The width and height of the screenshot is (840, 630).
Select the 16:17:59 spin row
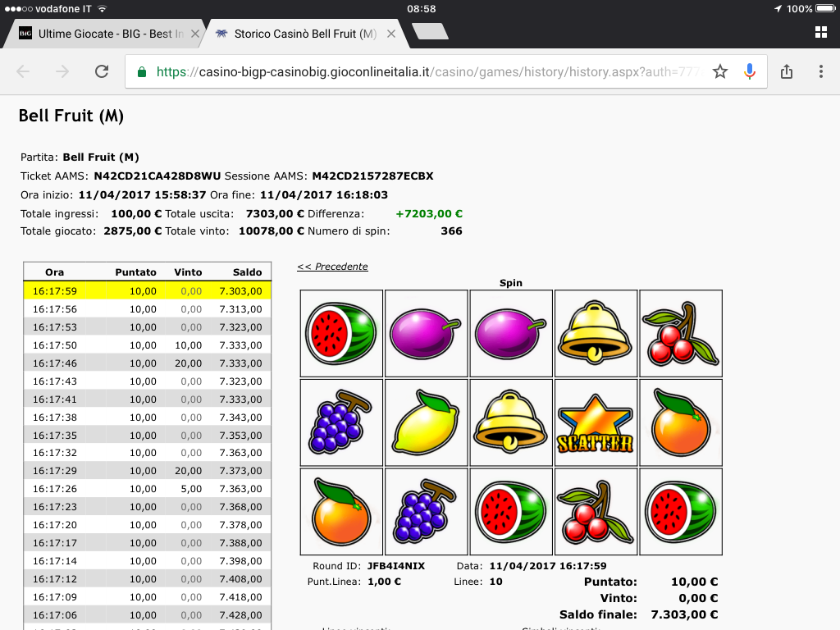pyautogui.click(x=148, y=291)
